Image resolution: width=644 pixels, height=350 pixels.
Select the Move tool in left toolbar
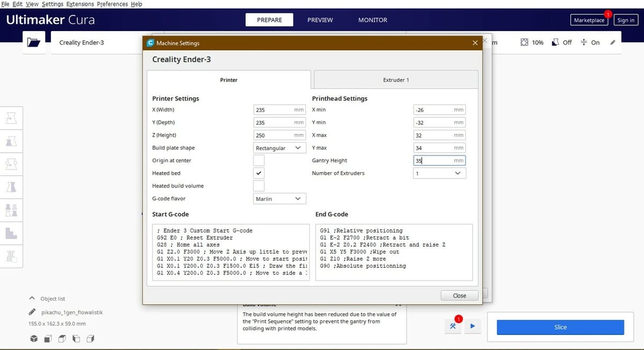coord(11,118)
